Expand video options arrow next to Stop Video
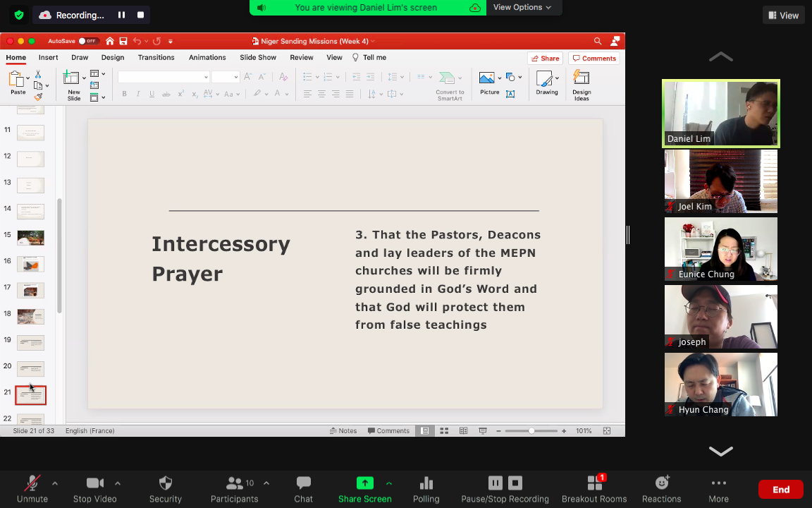Viewport: 812px width, 508px height. [x=118, y=483]
